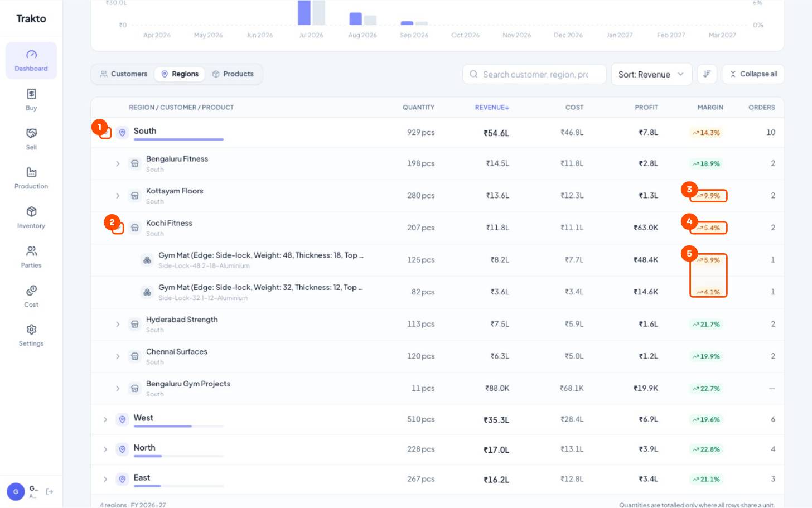
Task: Click the store icon beside Hyderabad Strength
Action: [134, 325]
